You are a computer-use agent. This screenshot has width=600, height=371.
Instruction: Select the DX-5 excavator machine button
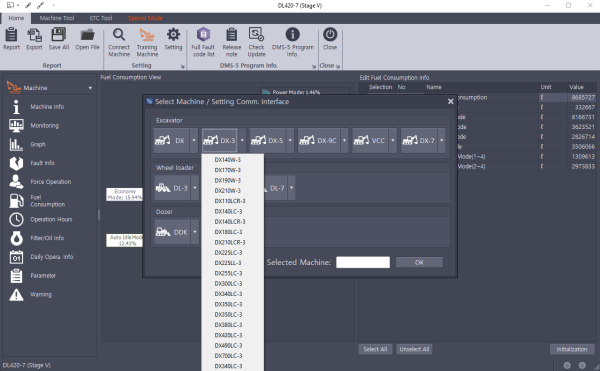click(x=267, y=140)
